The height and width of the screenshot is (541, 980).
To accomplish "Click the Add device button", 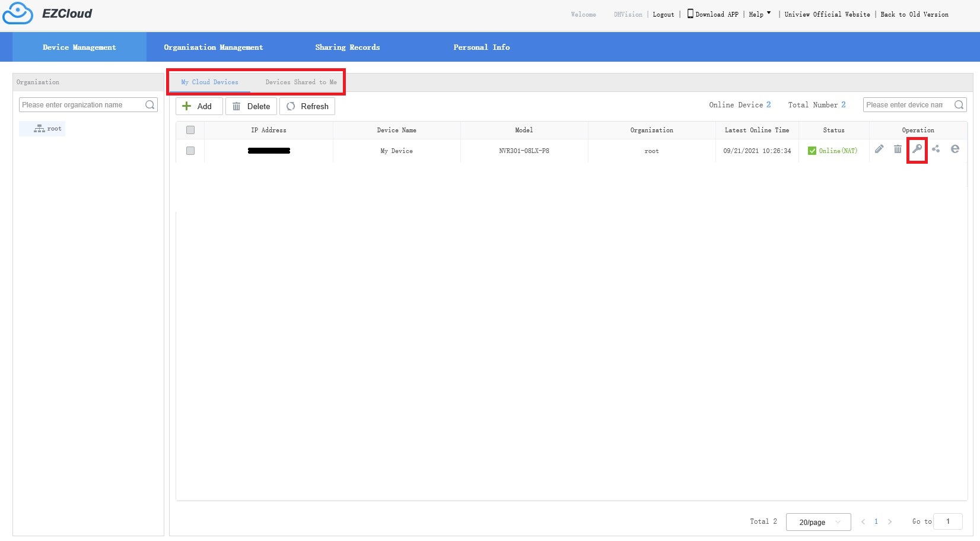I will (x=199, y=106).
